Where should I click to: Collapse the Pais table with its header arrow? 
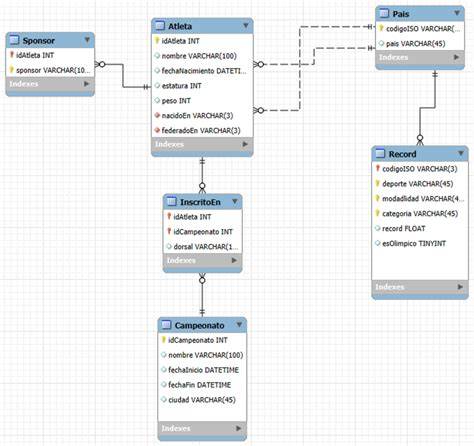click(x=457, y=13)
